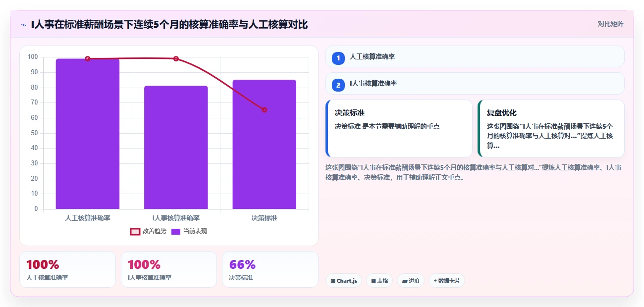The height and width of the screenshot is (307, 644).
Task: Click the 进度 tag chip
Action: [x=411, y=281]
